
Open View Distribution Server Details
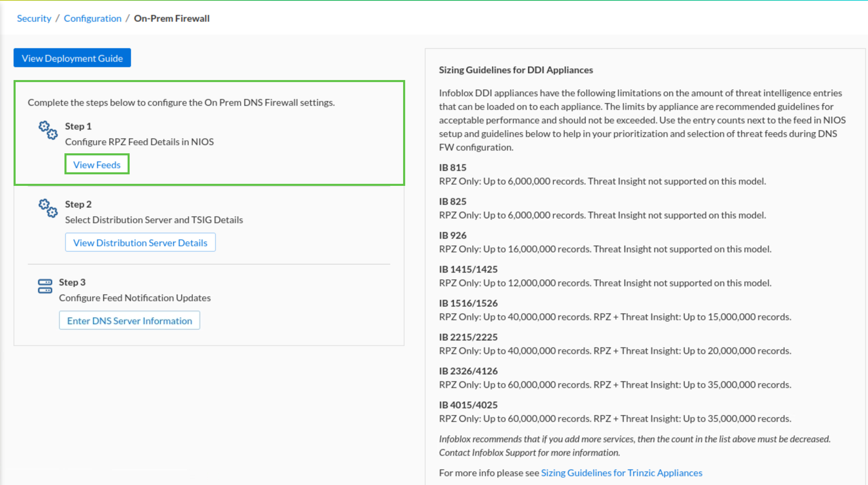pos(140,242)
